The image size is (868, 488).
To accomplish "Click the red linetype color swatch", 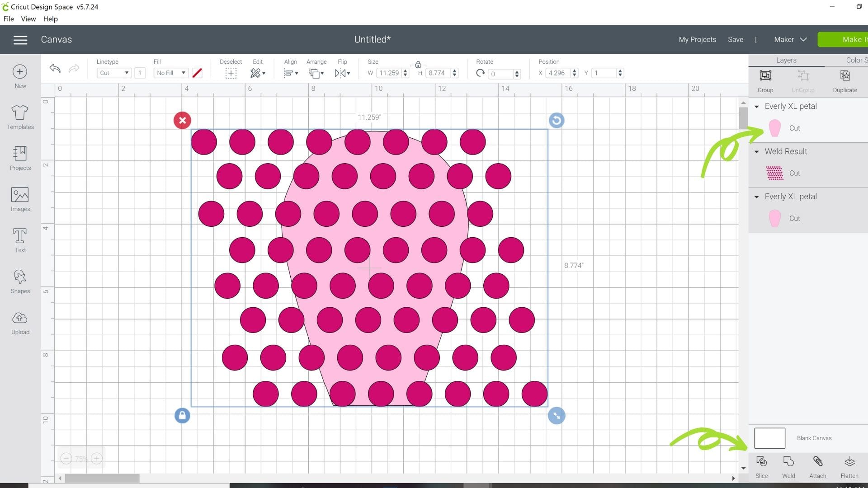I will click(197, 73).
